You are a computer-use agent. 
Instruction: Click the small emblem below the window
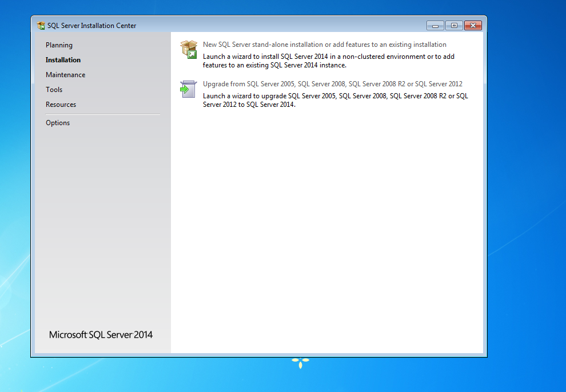pyautogui.click(x=300, y=362)
